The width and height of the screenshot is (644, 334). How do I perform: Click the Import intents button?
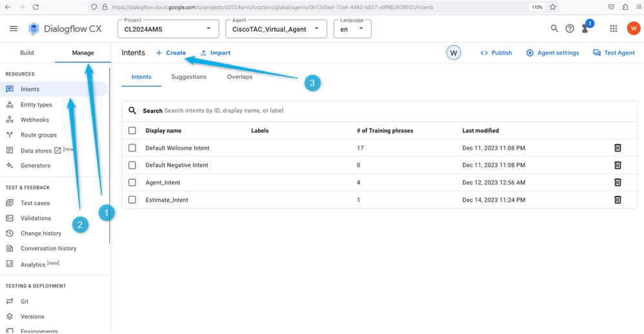(216, 53)
